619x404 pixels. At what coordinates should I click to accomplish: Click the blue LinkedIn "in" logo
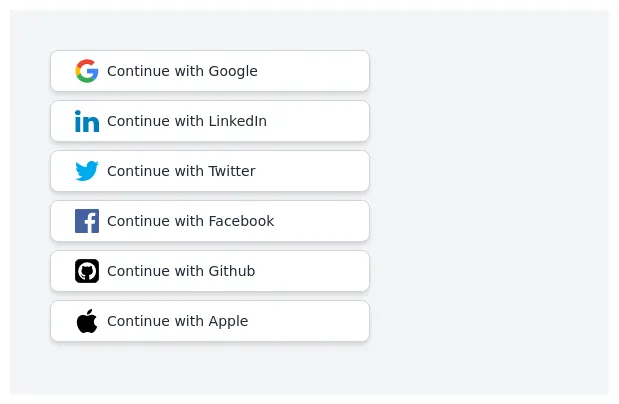(87, 121)
